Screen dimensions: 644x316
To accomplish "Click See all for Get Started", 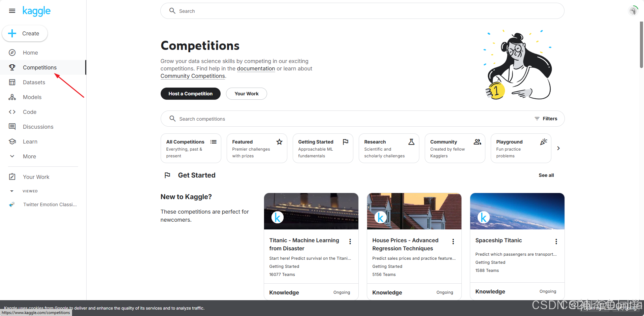I will 546,175.
